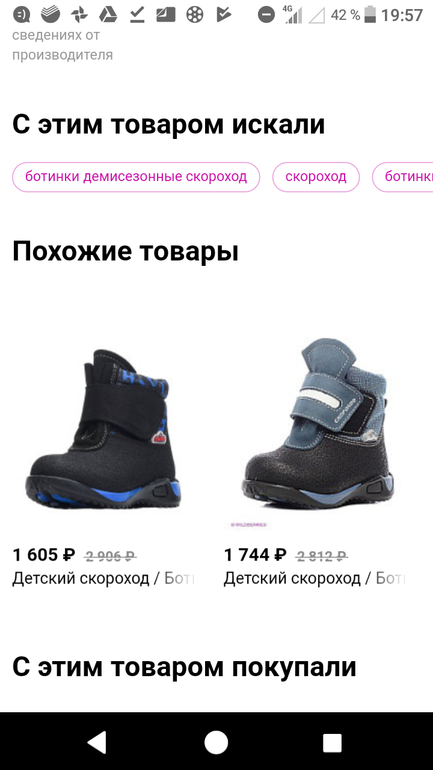Select the partially visible 'ботинки' tag chip
Image resolution: width=433 pixels, height=770 pixels.
(x=403, y=177)
